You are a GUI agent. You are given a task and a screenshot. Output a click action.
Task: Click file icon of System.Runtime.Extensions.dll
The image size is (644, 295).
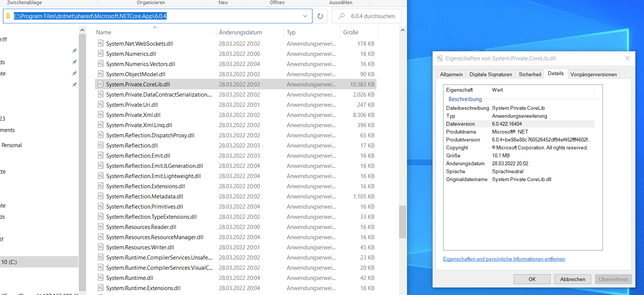coord(101,288)
